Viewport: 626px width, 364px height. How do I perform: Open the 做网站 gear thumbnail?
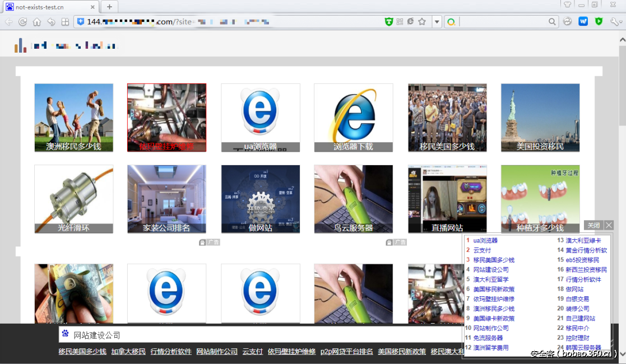(x=261, y=199)
